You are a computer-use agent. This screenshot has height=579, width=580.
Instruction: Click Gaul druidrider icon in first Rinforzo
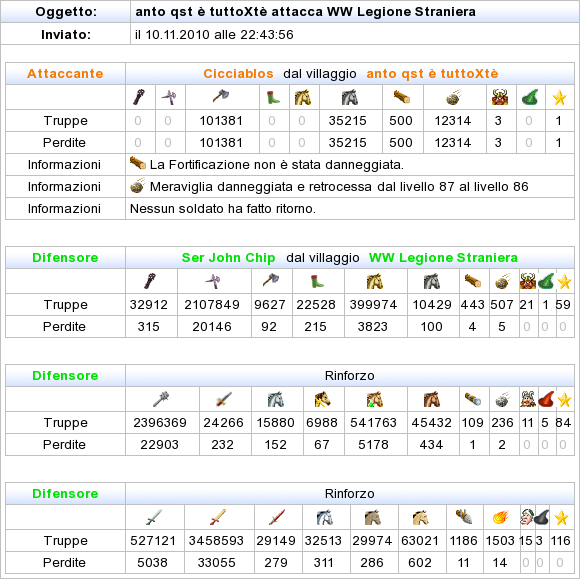[x=374, y=400]
